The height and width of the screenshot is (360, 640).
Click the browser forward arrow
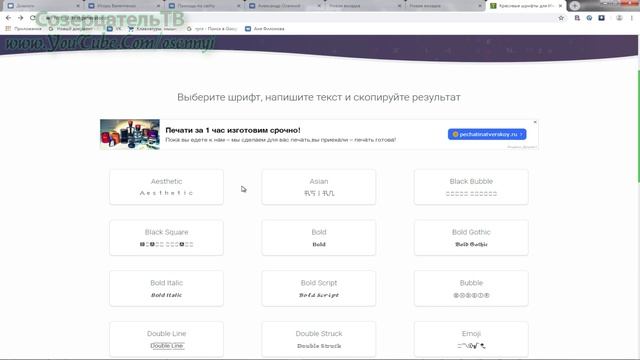[20, 18]
